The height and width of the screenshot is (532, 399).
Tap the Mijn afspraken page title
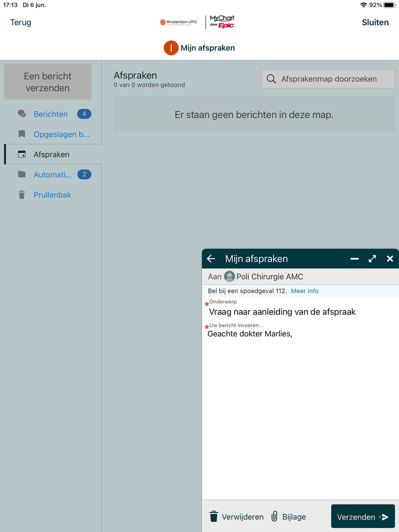207,48
